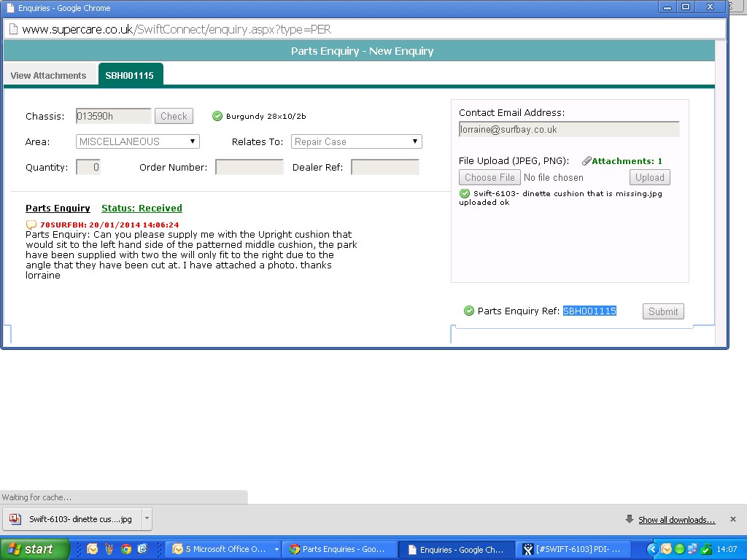Click the Parts Enquiry - New Enquiry header

pyautogui.click(x=362, y=51)
